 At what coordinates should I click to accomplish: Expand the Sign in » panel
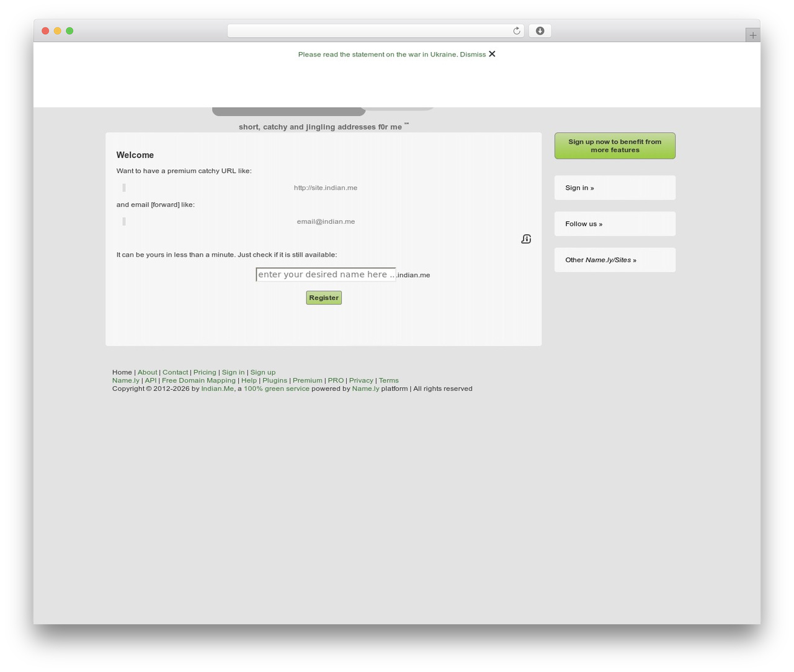[615, 188]
